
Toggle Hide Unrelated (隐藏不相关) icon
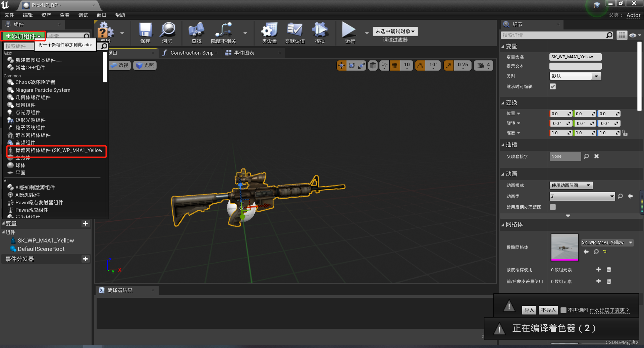(x=223, y=33)
